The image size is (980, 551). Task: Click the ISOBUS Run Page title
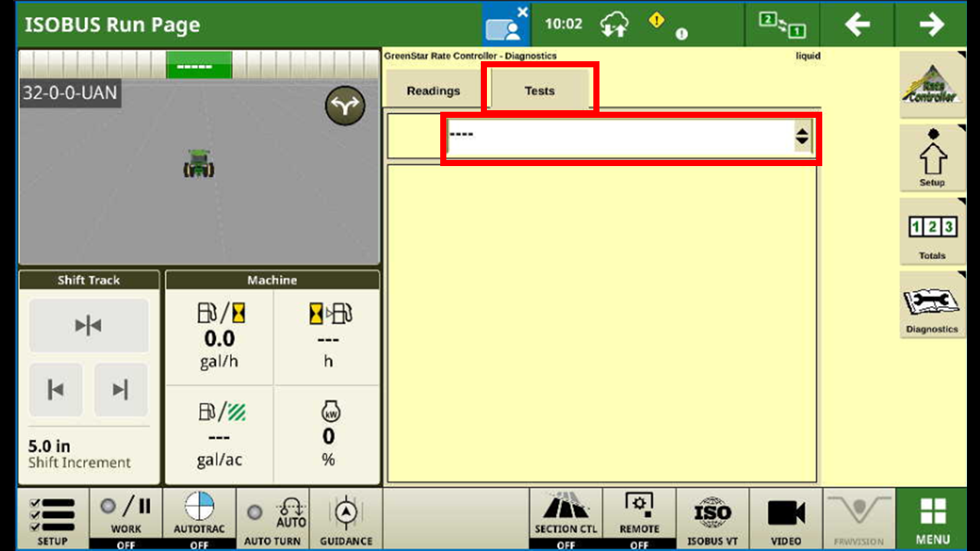tap(113, 24)
